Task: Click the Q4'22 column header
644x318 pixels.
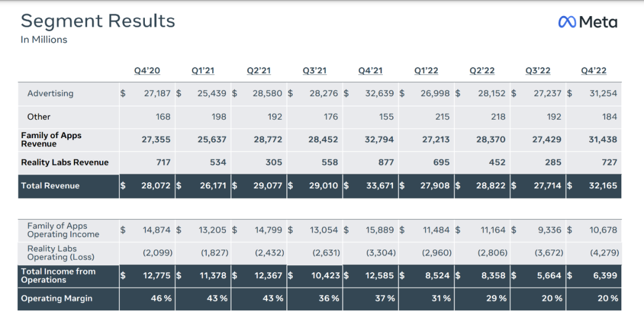Action: pyautogui.click(x=594, y=71)
